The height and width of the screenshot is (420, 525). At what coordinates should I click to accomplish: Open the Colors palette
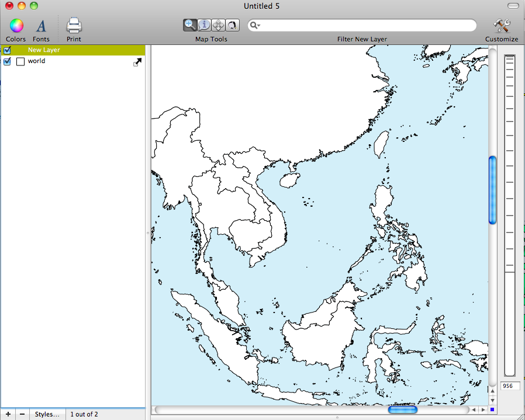click(16, 26)
